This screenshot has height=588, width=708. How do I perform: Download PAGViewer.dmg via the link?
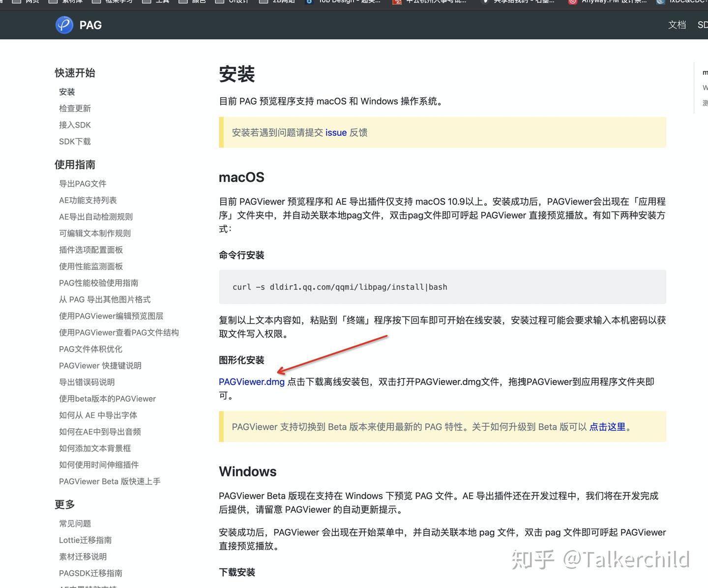click(x=251, y=382)
